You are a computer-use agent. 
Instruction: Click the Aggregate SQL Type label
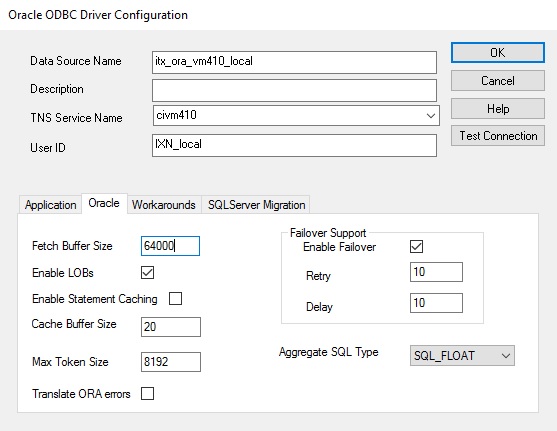(329, 352)
